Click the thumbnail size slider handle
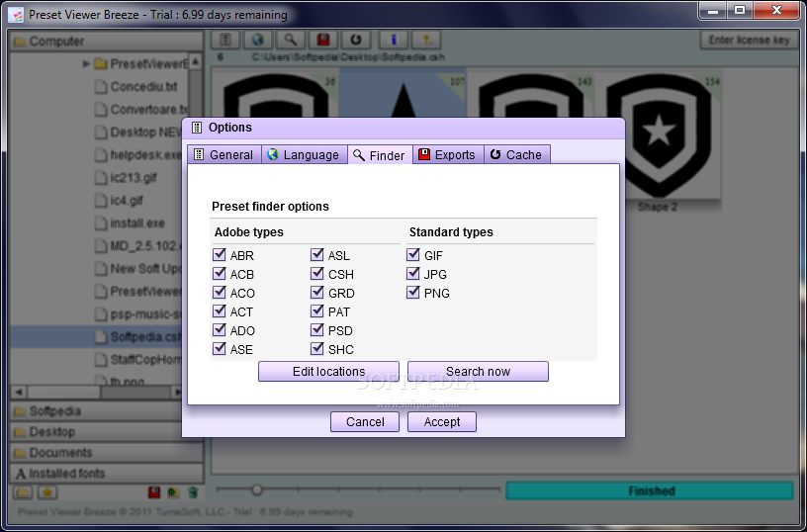Viewport: 807px width, 532px height. 257,489
